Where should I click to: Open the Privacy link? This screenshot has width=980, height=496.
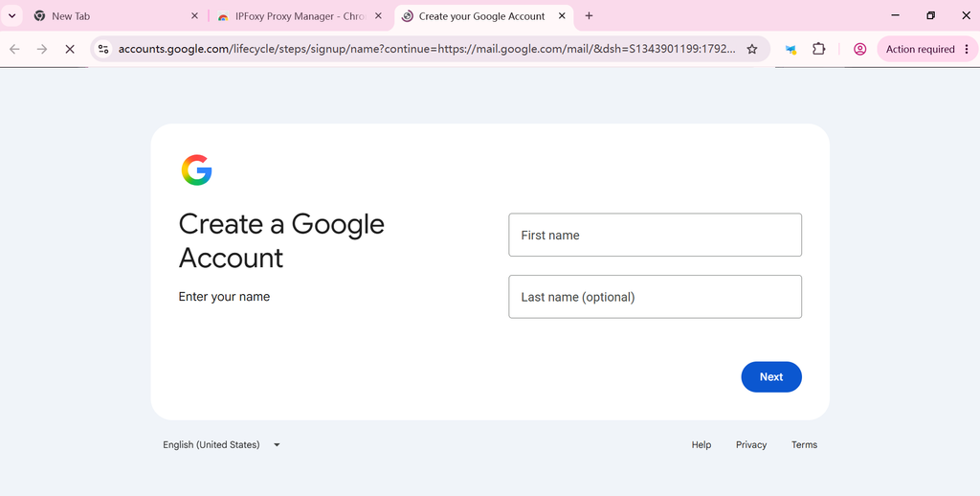tap(751, 444)
